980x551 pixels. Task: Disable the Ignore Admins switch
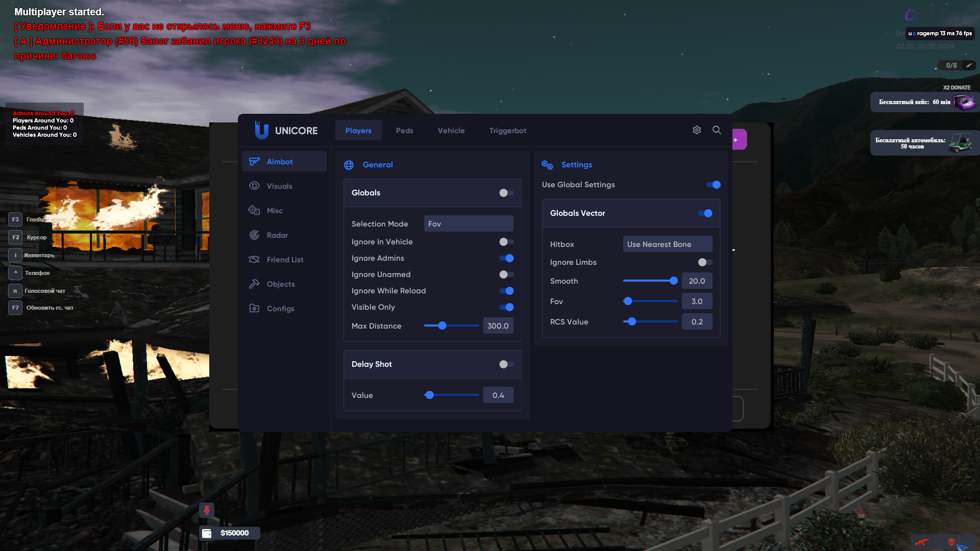(x=506, y=258)
